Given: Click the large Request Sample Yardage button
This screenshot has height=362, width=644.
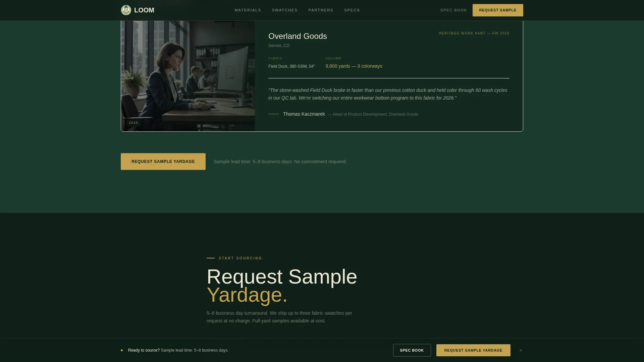Looking at the screenshot, I should (163, 162).
